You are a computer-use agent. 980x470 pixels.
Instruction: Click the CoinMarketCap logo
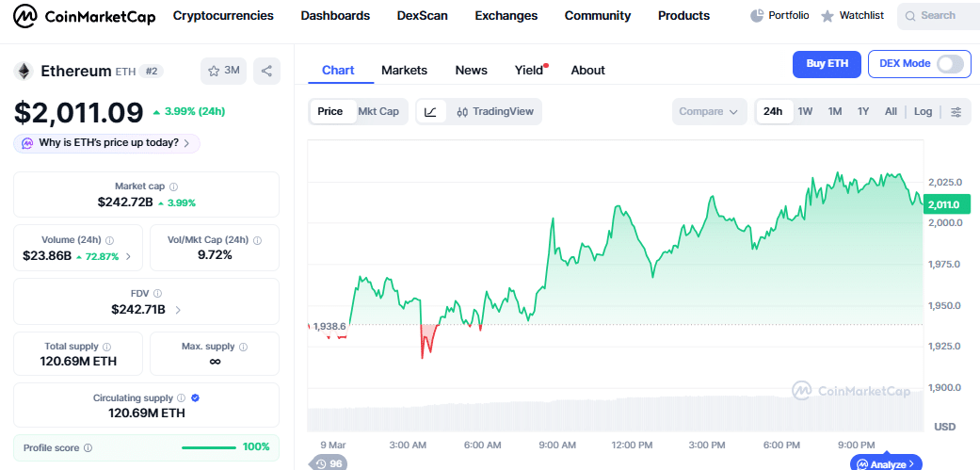(85, 16)
